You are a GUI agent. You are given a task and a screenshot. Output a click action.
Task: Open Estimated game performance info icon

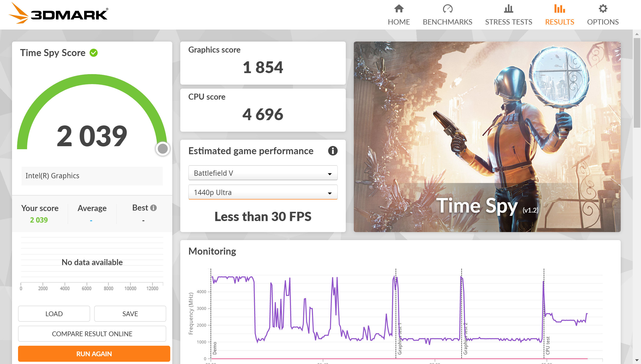click(x=333, y=151)
